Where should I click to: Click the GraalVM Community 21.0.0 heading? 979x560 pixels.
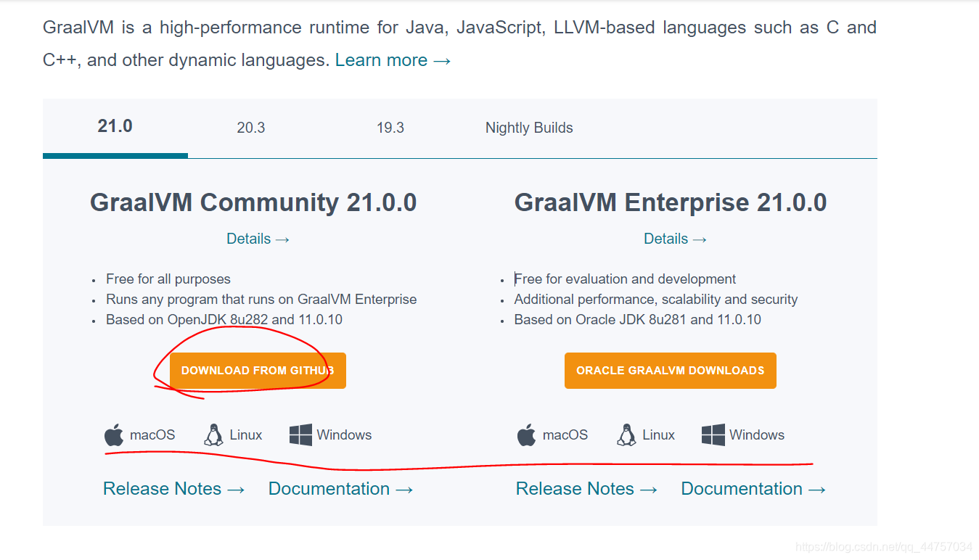click(253, 202)
